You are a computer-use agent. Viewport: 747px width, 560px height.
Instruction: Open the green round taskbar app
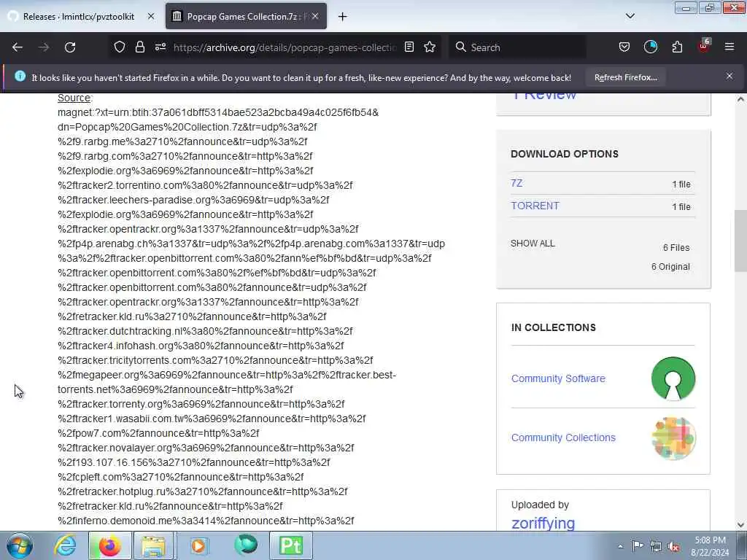(x=246, y=545)
